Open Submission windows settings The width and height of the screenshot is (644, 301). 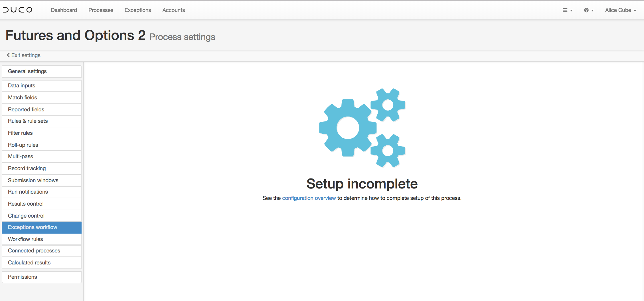coord(42,180)
